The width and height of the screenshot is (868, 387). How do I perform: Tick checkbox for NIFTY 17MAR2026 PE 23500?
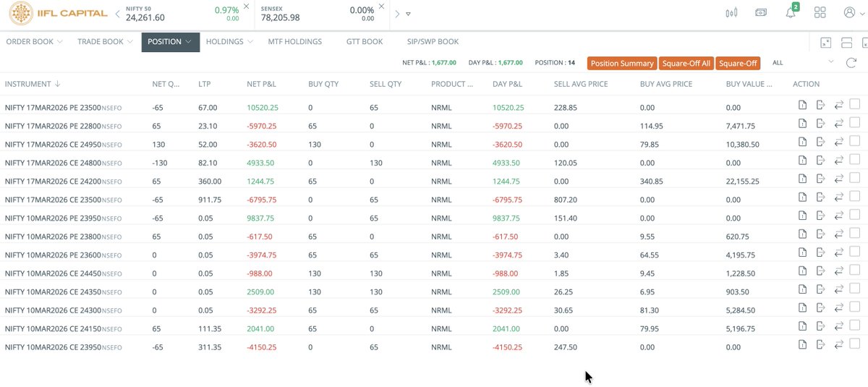pyautogui.click(x=855, y=103)
